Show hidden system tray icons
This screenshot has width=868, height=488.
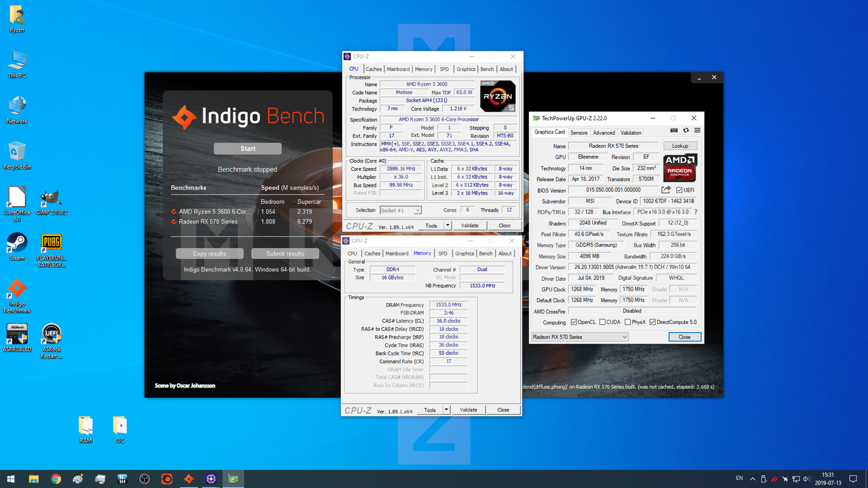pyautogui.click(x=753, y=479)
